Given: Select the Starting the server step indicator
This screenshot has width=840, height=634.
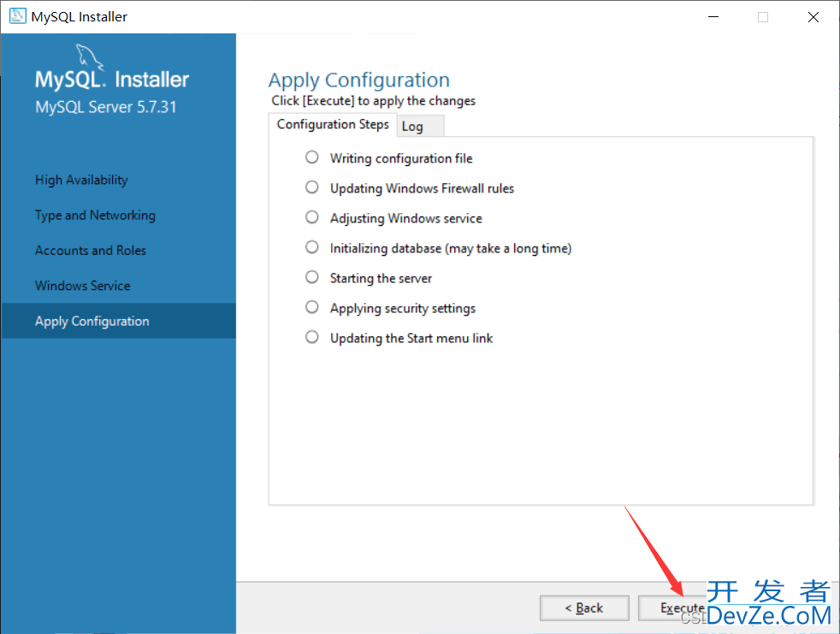Looking at the screenshot, I should [x=311, y=277].
